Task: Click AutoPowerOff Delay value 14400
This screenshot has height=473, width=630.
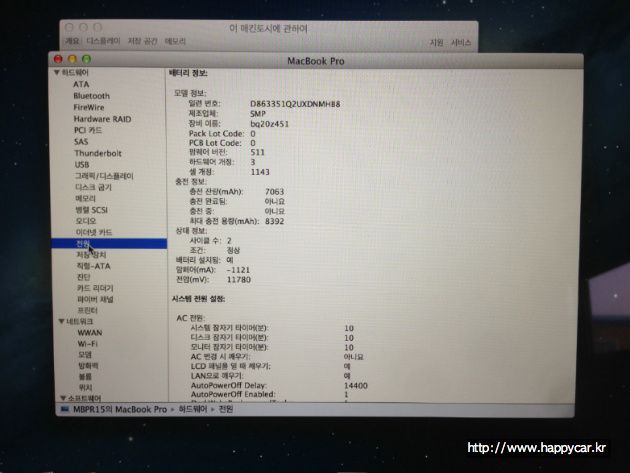Action: coord(356,386)
